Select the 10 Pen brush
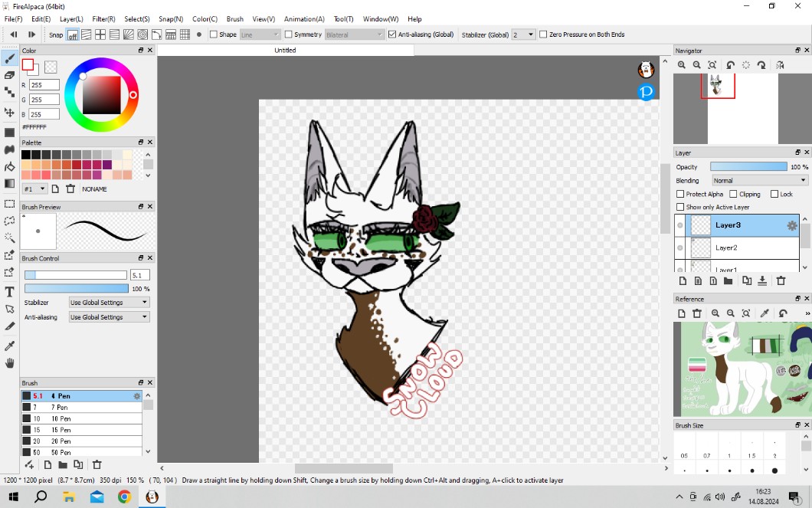This screenshot has height=508, width=812. (61, 419)
